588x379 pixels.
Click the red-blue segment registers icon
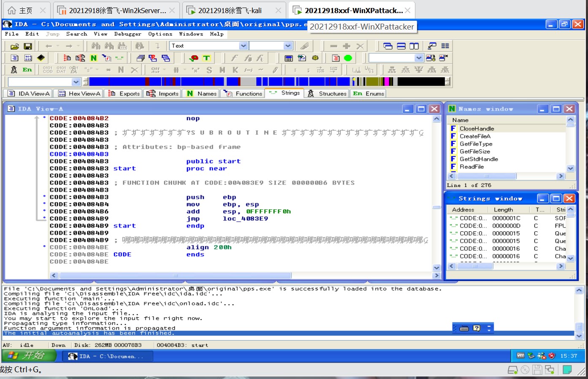pyautogui.click(x=153, y=58)
